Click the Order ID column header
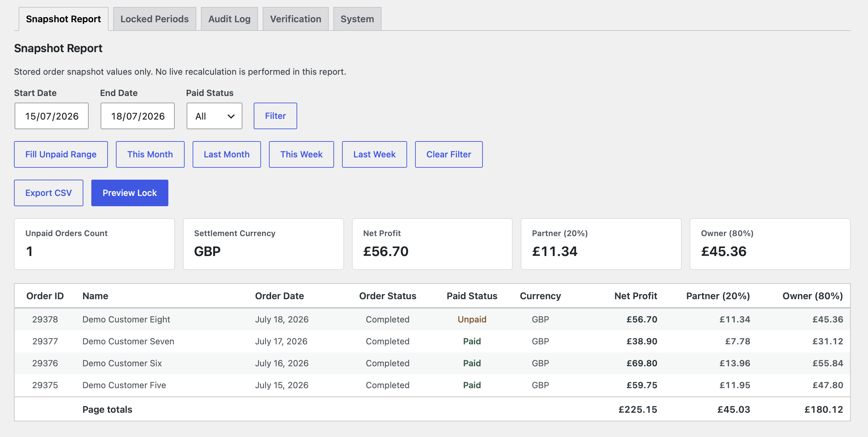The image size is (868, 437). point(45,296)
